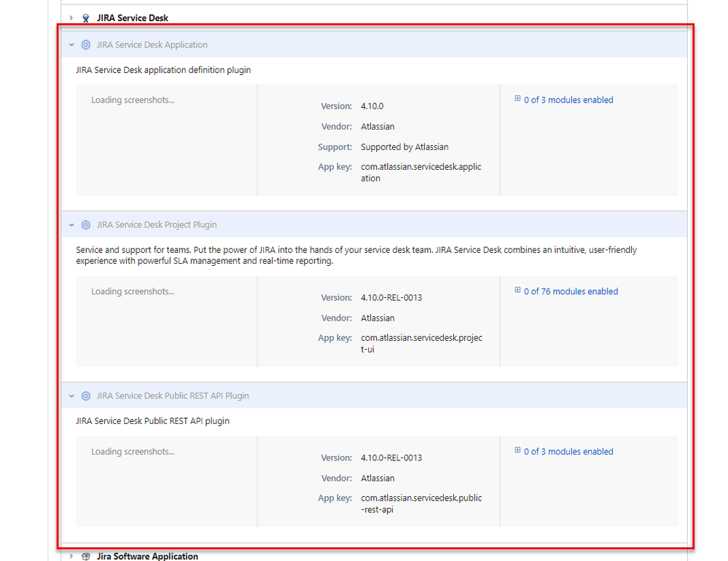Click the JIRA Service Desk Application plugin icon
The width and height of the screenshot is (728, 561).
86,44
